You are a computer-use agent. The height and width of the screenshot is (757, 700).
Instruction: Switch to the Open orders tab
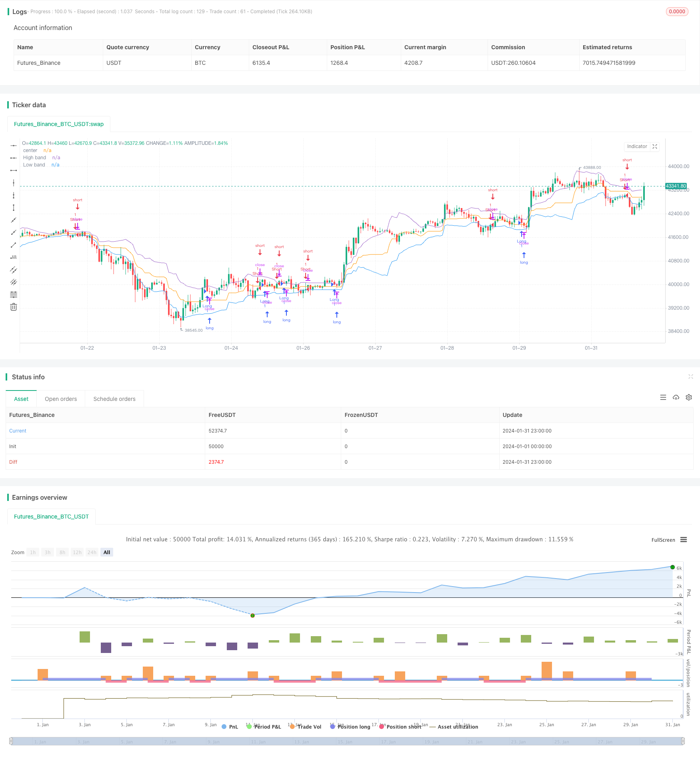(x=61, y=399)
